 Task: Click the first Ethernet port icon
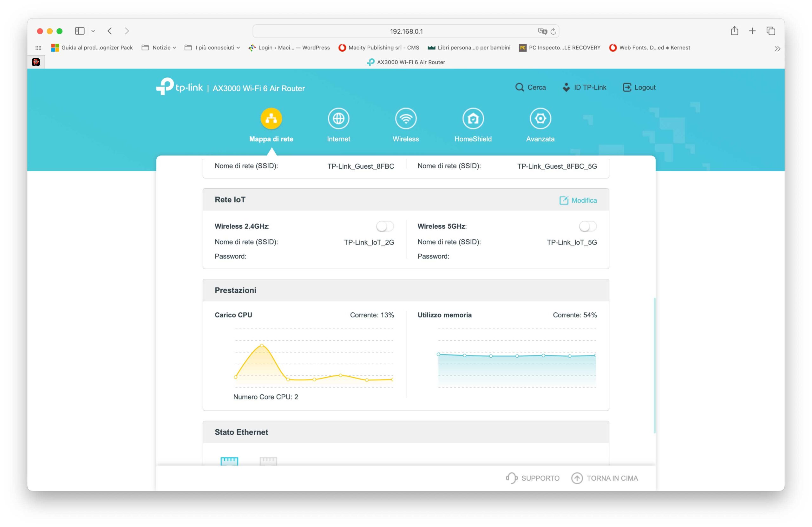coord(229,461)
